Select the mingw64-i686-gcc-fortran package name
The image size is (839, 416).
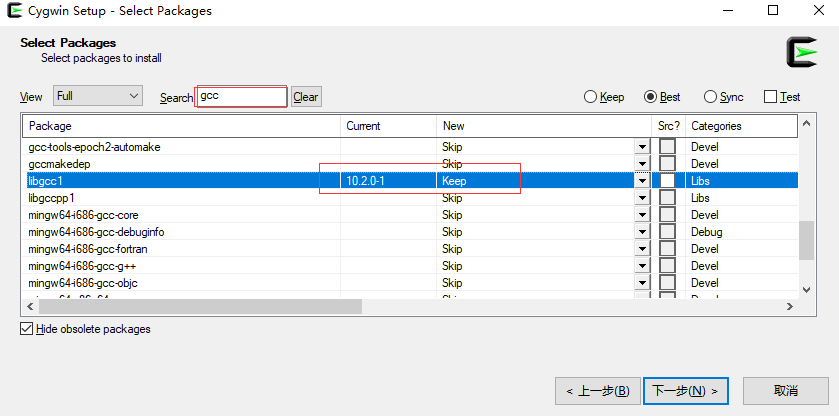88,249
